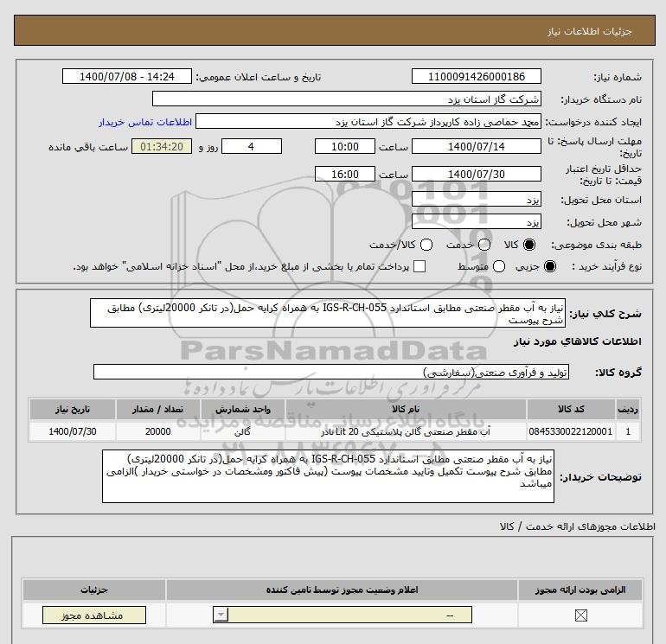Click the response deadline date 1400/07/14

476,146
